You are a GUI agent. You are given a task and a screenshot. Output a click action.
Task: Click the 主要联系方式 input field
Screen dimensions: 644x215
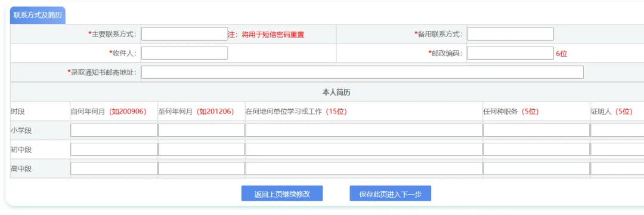(x=184, y=34)
